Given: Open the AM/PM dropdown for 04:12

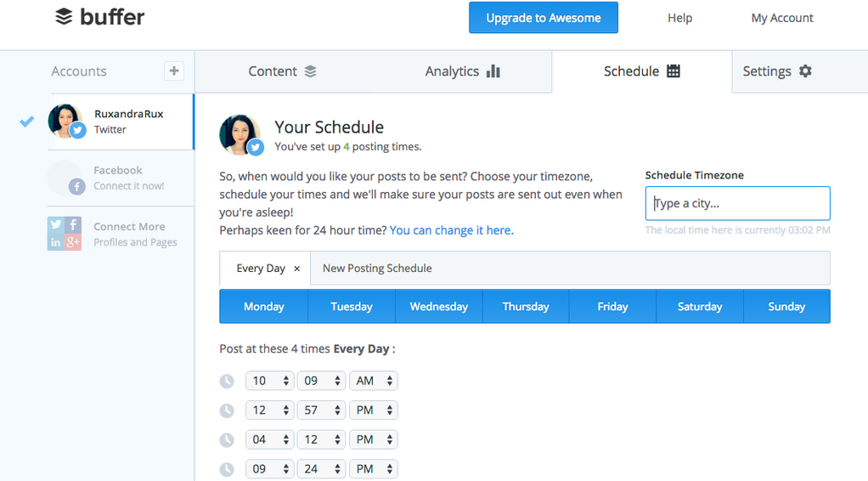Looking at the screenshot, I should click(374, 440).
